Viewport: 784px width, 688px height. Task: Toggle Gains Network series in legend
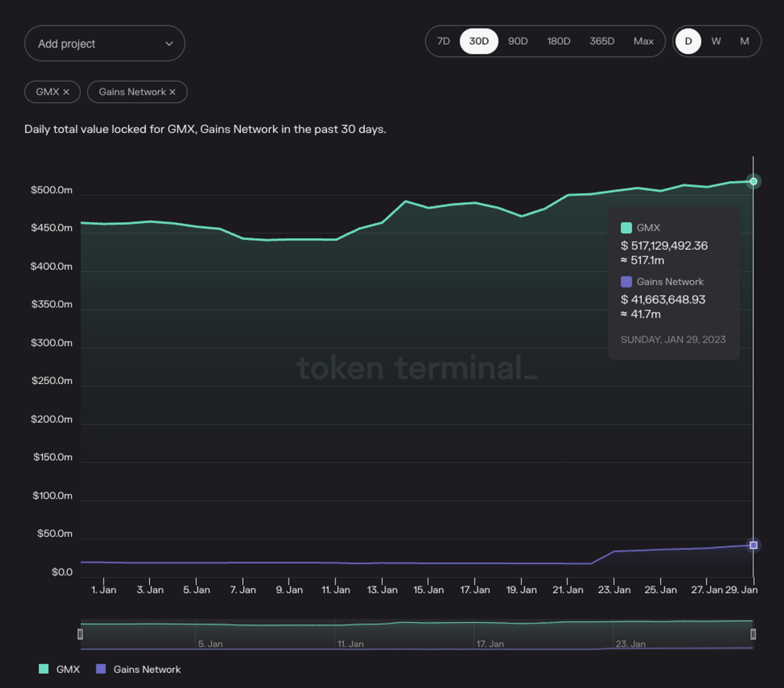click(138, 669)
